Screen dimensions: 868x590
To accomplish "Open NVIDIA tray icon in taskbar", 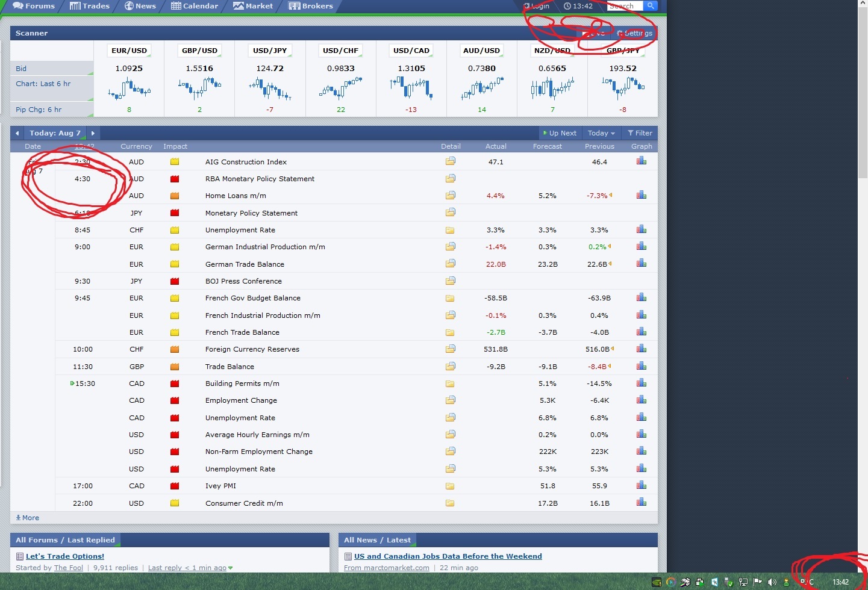I will pyautogui.click(x=657, y=582).
